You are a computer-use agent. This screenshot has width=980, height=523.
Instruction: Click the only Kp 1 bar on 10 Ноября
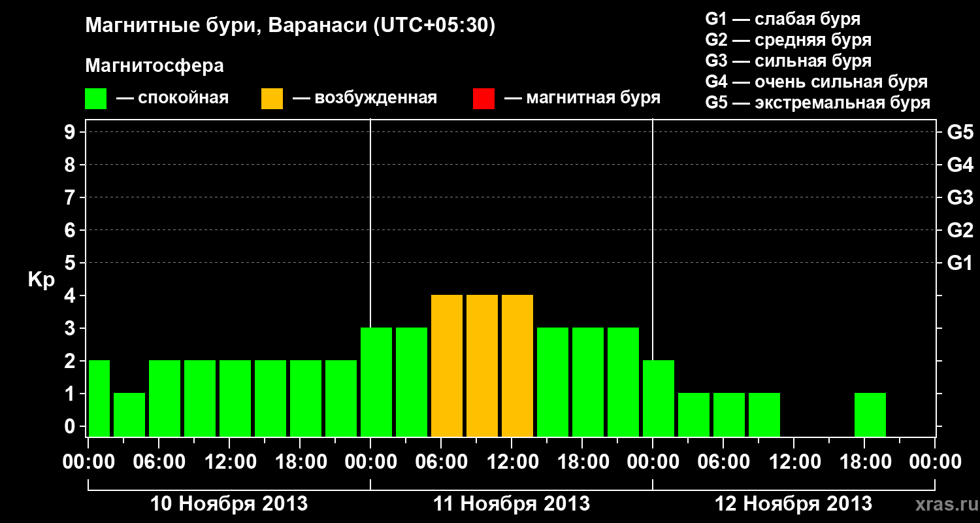pos(129,414)
